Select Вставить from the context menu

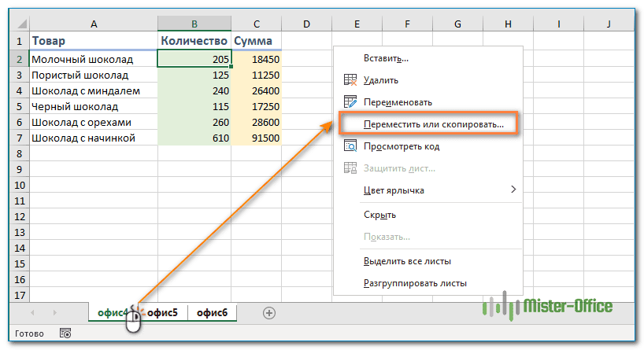pos(386,58)
